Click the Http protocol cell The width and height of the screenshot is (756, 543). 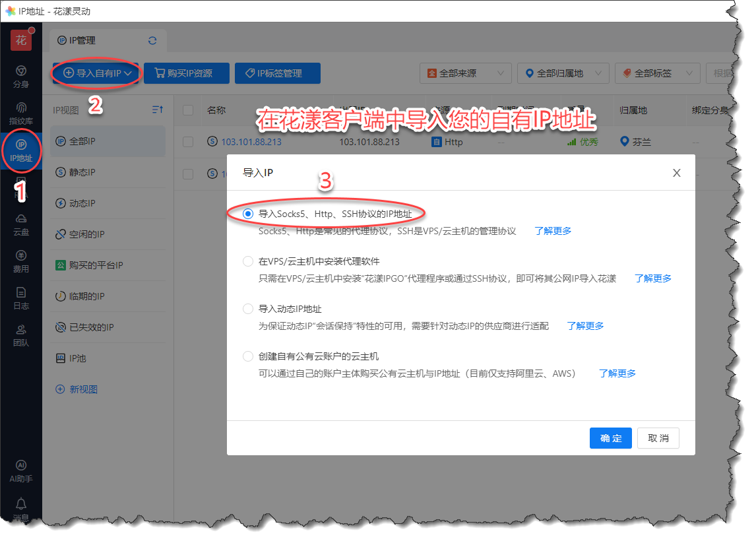coord(447,142)
